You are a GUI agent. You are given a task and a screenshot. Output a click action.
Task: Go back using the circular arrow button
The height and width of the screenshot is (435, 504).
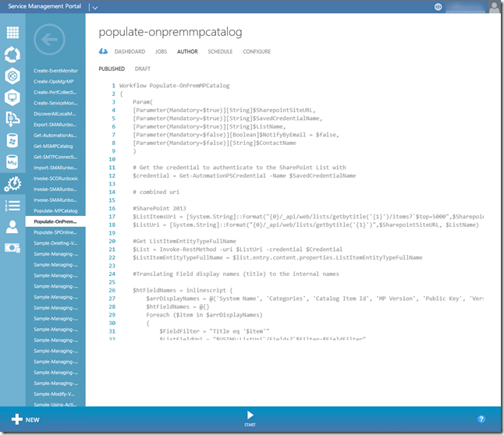click(49, 40)
